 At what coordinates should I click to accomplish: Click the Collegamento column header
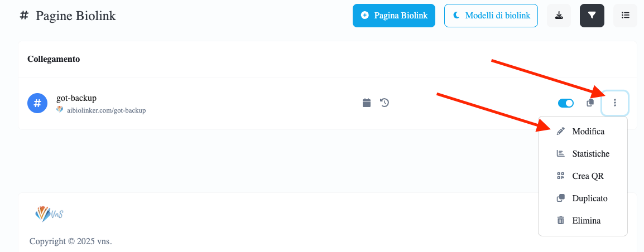point(54,59)
